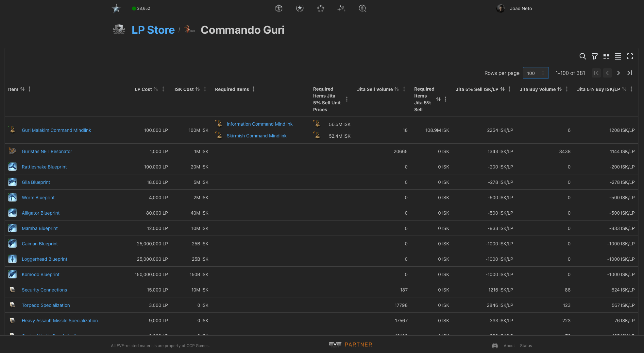Toggle full screen table view
This screenshot has height=353, width=644.
tap(630, 56)
